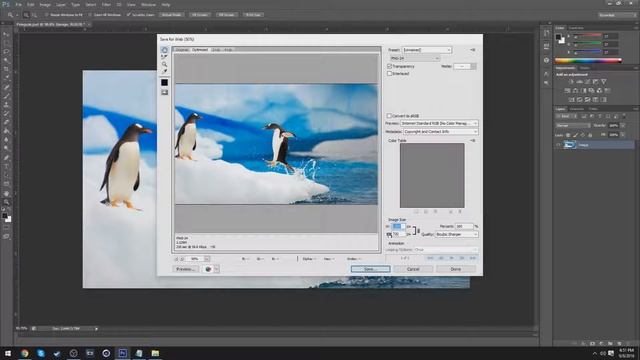Click the Preview... button

pyautogui.click(x=185, y=269)
